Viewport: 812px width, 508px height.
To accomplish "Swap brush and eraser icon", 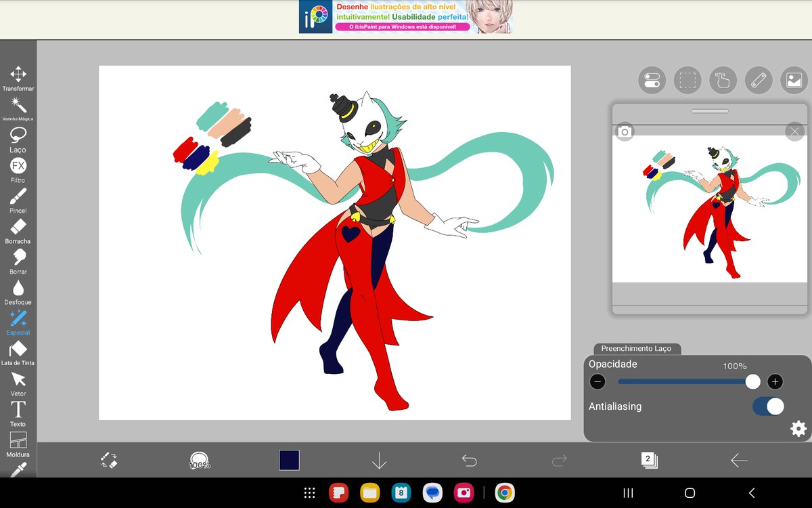I will click(109, 461).
